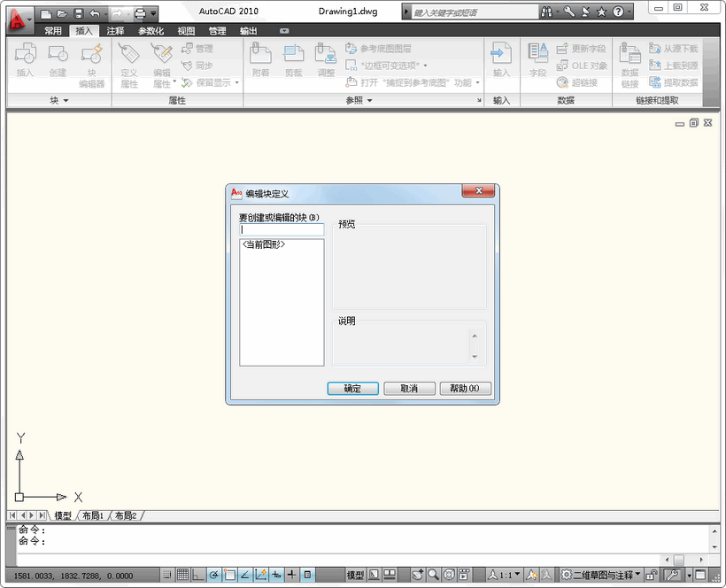Switch to the 注释 ribbon tab
The image size is (726, 588).
click(115, 31)
